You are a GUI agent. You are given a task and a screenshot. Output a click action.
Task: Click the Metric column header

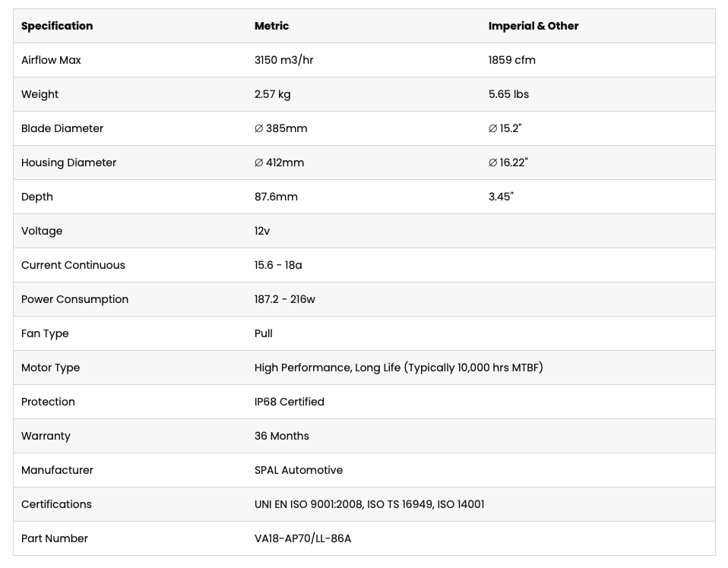[271, 26]
